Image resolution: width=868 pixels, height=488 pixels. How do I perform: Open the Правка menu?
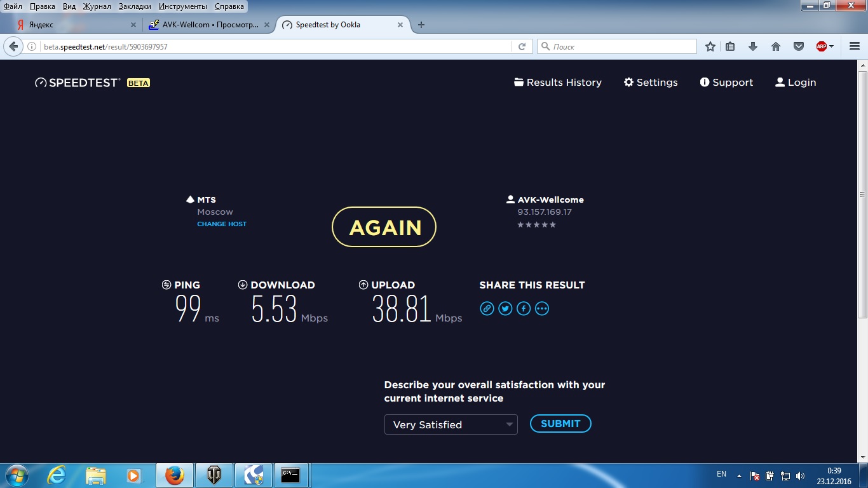42,6
